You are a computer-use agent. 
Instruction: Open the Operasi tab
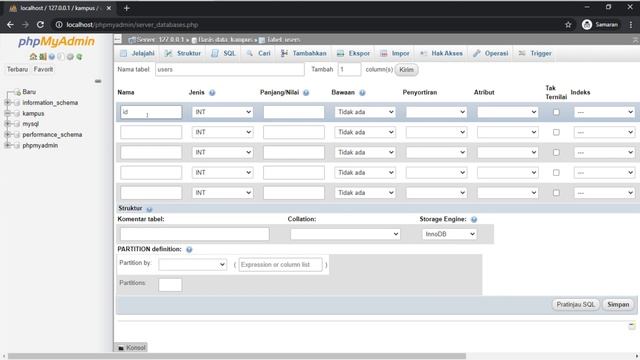[x=491, y=53]
